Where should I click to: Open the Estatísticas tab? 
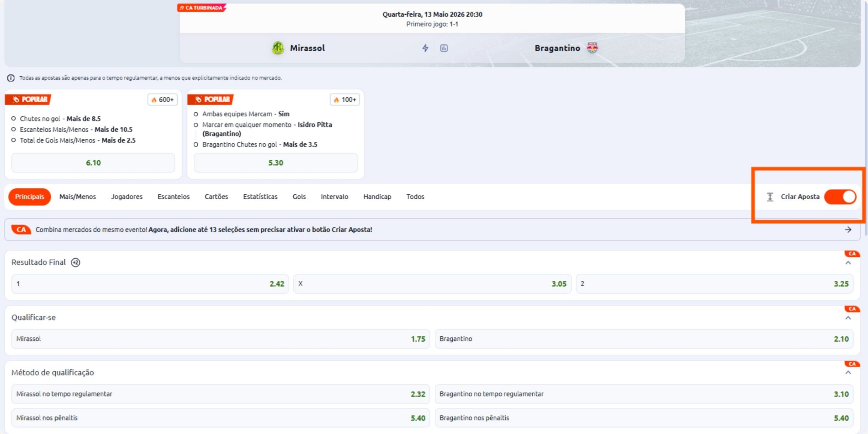click(260, 197)
